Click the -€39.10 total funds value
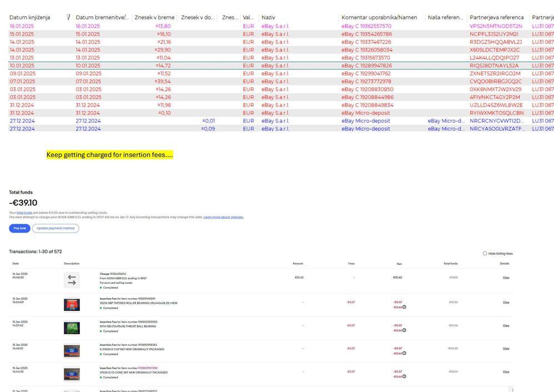The width and height of the screenshot is (554, 392). point(23,203)
